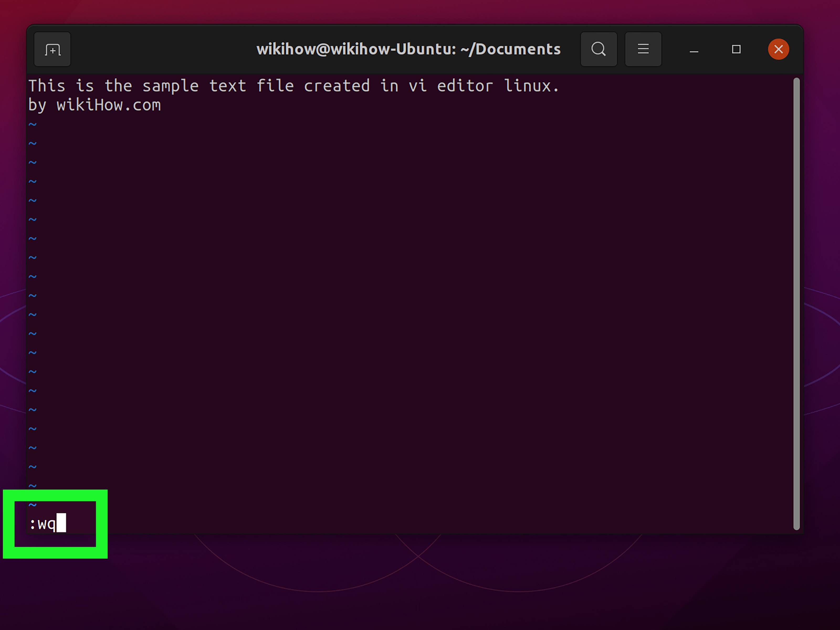Image resolution: width=840 pixels, height=630 pixels.
Task: Click the terminal's vertical scrollbar
Action: (796, 304)
